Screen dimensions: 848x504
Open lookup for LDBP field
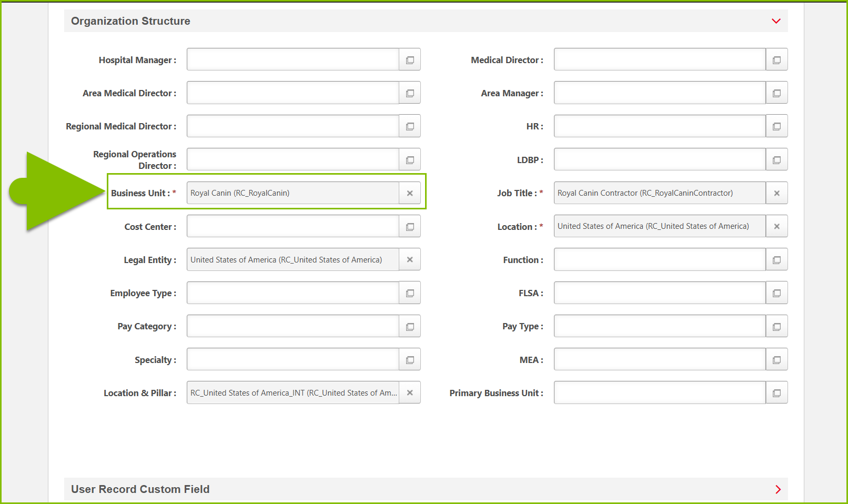pos(776,160)
